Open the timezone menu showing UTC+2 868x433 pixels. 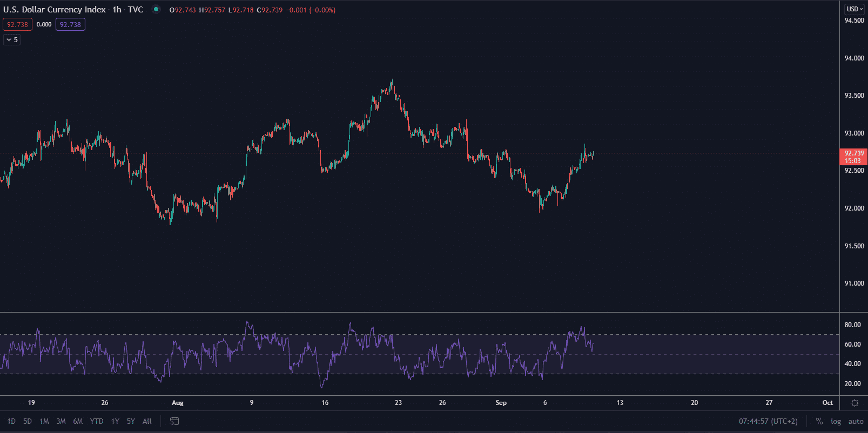click(768, 421)
